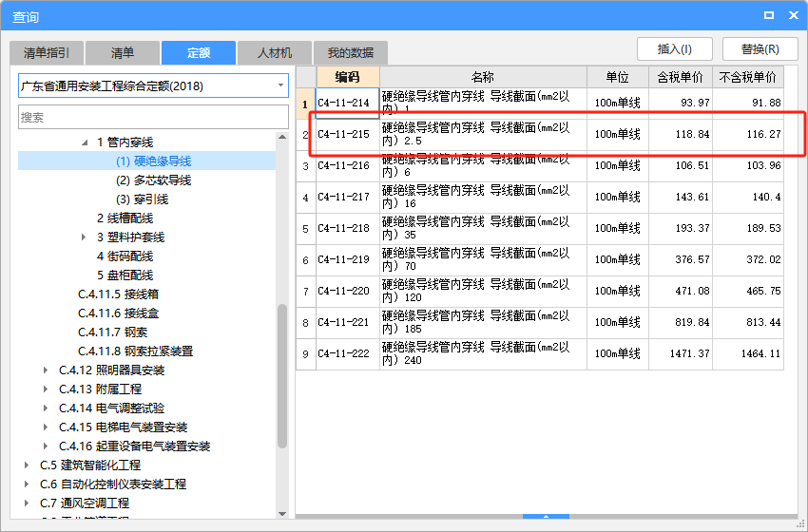Viewport: 808px width, 532px height.
Task: Select (1) 硬绝缘导线 tree item
Action: [x=154, y=161]
